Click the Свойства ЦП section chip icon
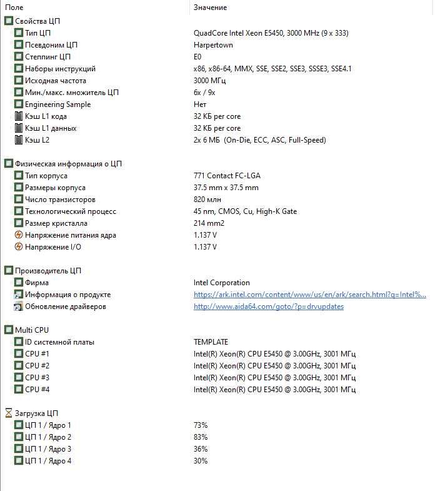The width and height of the screenshot is (448, 491). pyautogui.click(x=9, y=21)
